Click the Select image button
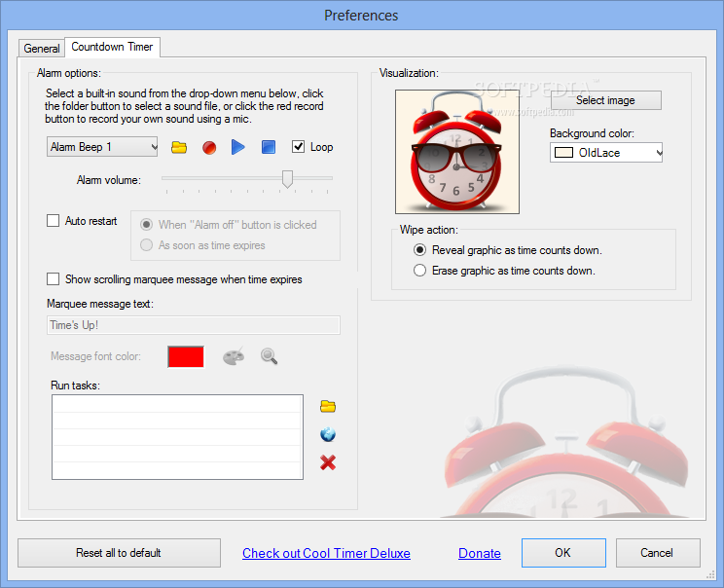Viewport: 724px width, 588px height. coord(606,100)
